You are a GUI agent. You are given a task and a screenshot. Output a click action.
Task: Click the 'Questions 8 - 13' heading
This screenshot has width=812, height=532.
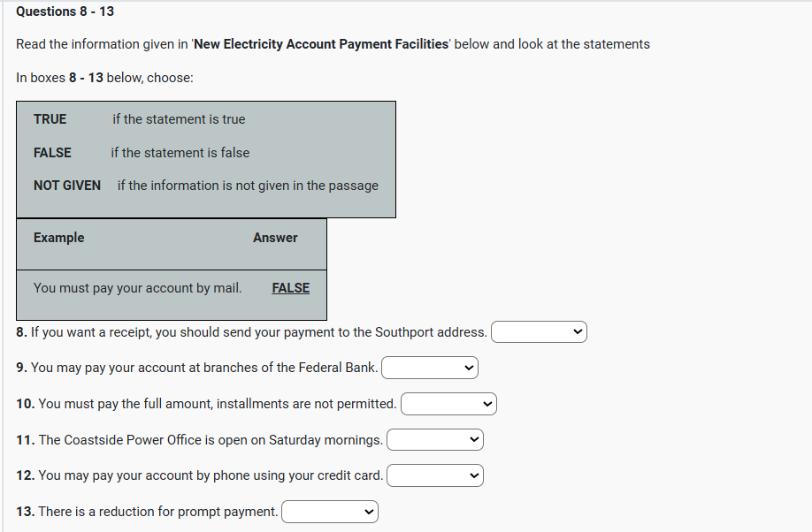point(65,11)
